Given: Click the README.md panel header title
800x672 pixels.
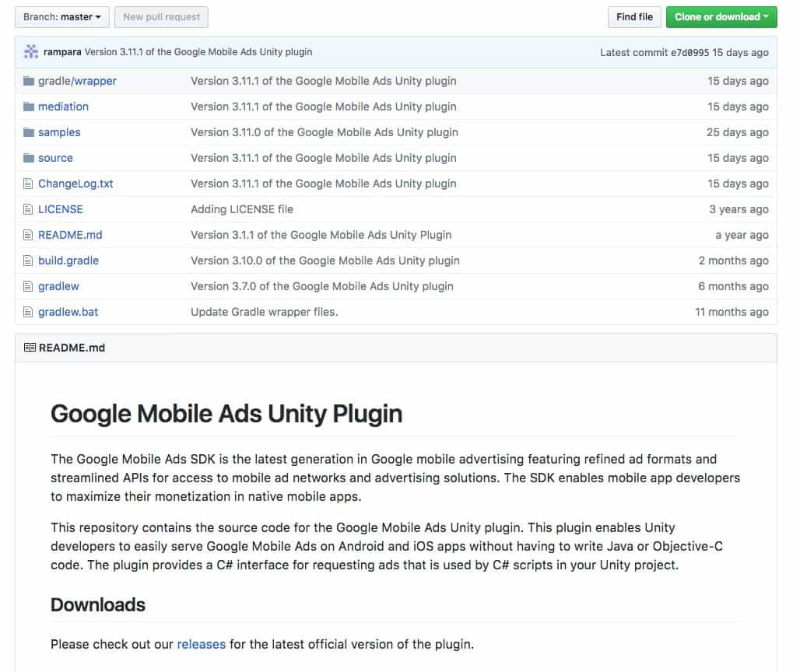Looking at the screenshot, I should (72, 348).
